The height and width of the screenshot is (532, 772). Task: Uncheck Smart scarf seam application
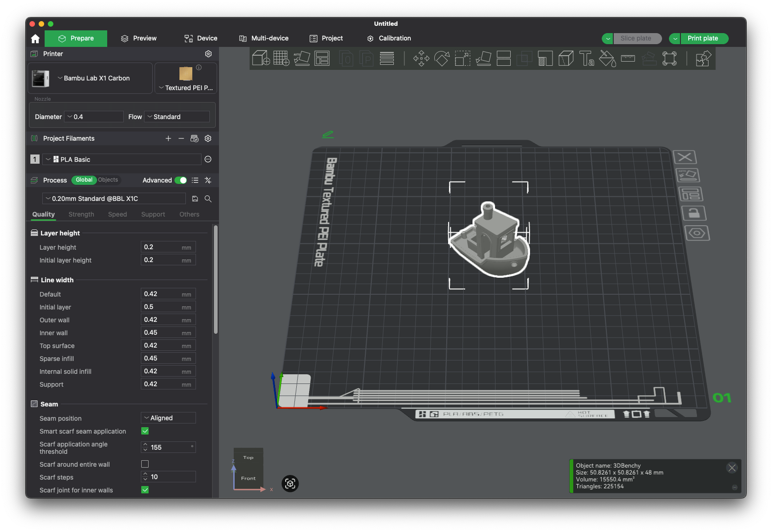145,431
